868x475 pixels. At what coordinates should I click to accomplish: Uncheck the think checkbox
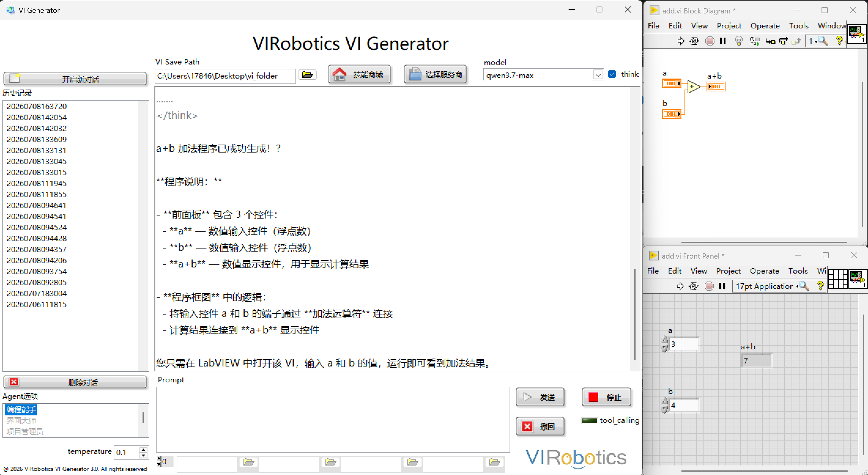click(x=612, y=74)
